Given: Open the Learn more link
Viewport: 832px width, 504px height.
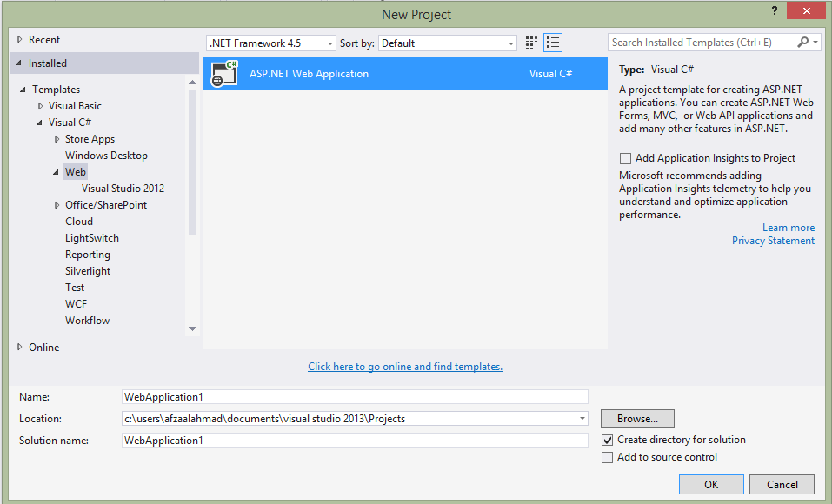Looking at the screenshot, I should tap(789, 228).
